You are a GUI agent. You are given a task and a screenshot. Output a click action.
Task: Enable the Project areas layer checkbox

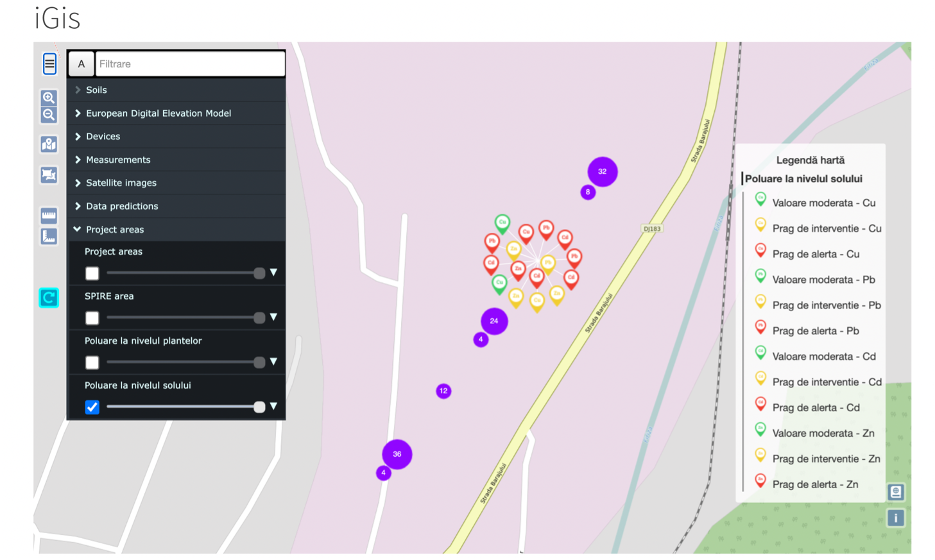[x=92, y=273]
